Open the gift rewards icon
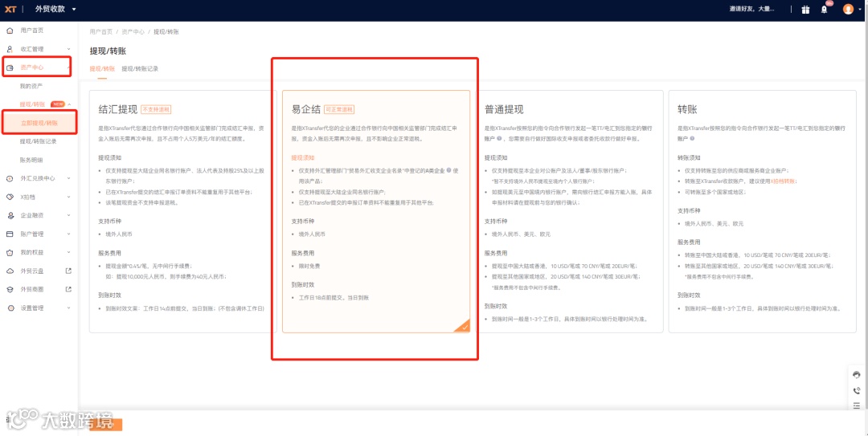The width and height of the screenshot is (868, 436). tap(805, 10)
